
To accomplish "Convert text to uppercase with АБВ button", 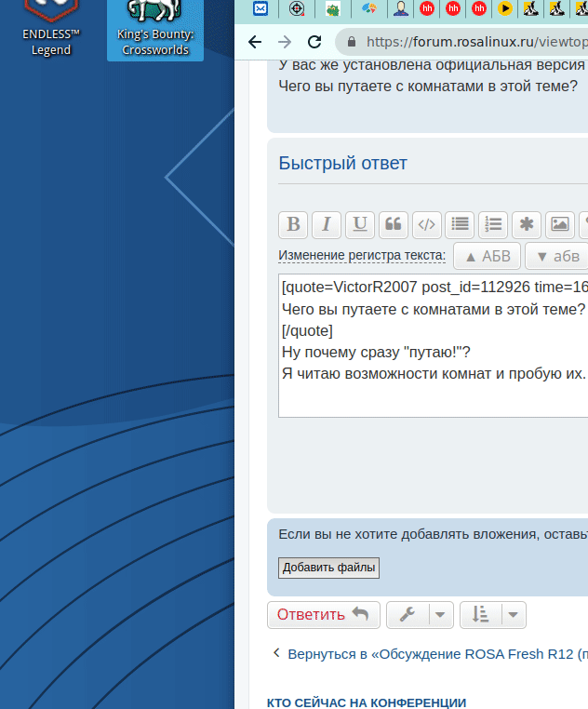I will coord(487,257).
